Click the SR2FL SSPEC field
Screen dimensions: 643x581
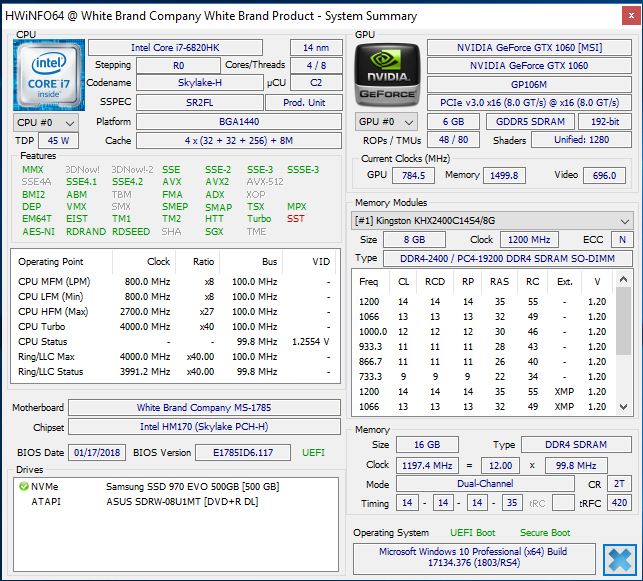coord(200,103)
